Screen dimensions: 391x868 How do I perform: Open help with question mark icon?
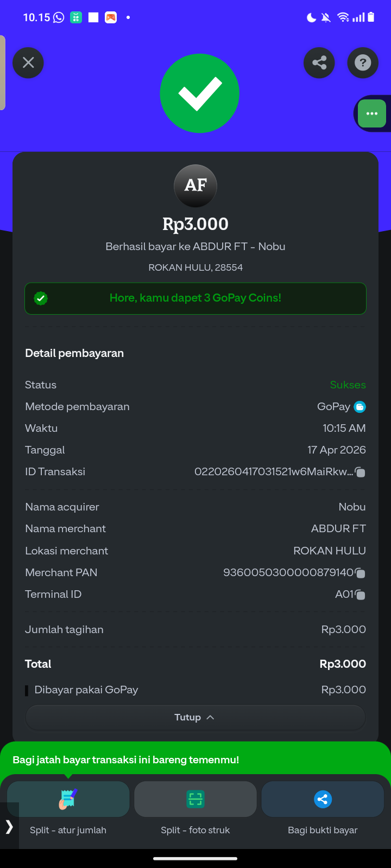(x=363, y=63)
